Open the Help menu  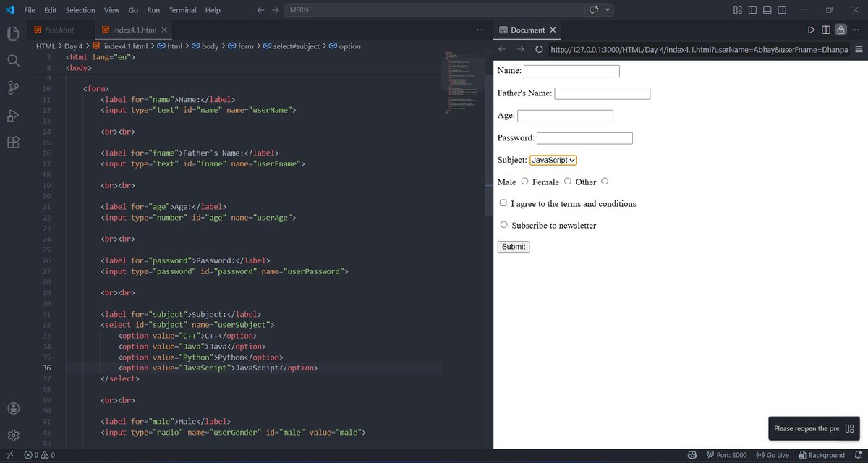(213, 10)
